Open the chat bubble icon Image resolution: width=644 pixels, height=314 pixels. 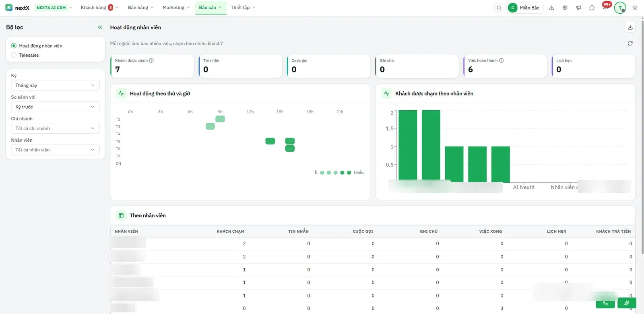pyautogui.click(x=592, y=8)
